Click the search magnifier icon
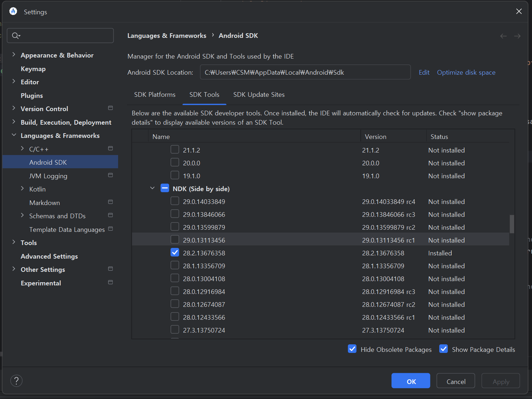This screenshot has height=399, width=532. point(16,36)
